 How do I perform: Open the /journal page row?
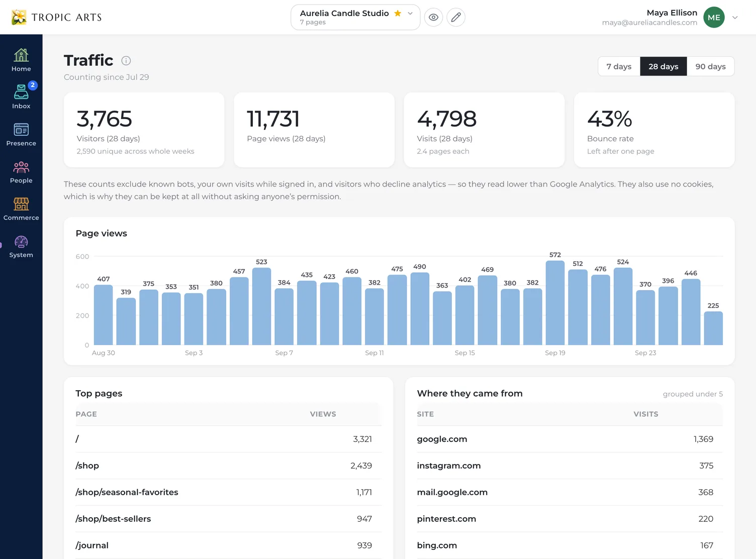(228, 545)
